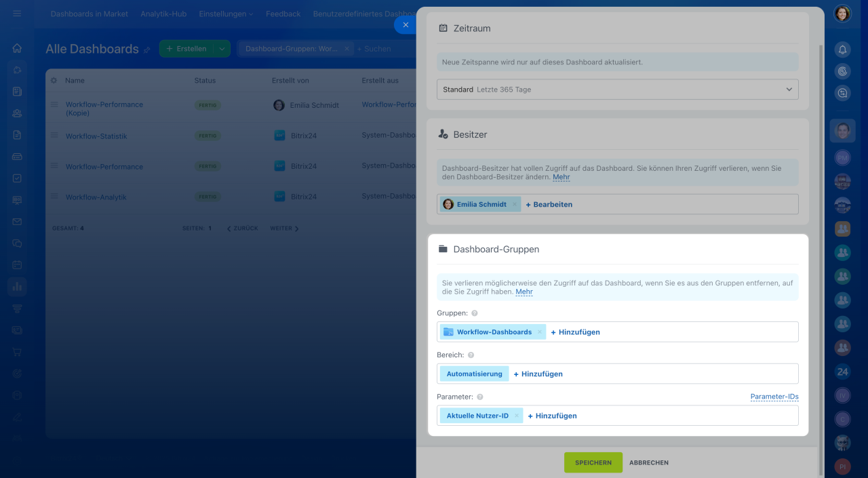Sort list by Name column header
Viewport: 868px width, 478px height.
[75, 80]
